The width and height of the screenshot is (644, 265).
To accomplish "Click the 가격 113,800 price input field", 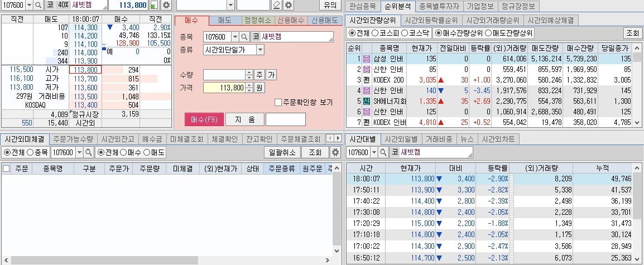I will pyautogui.click(x=224, y=88).
